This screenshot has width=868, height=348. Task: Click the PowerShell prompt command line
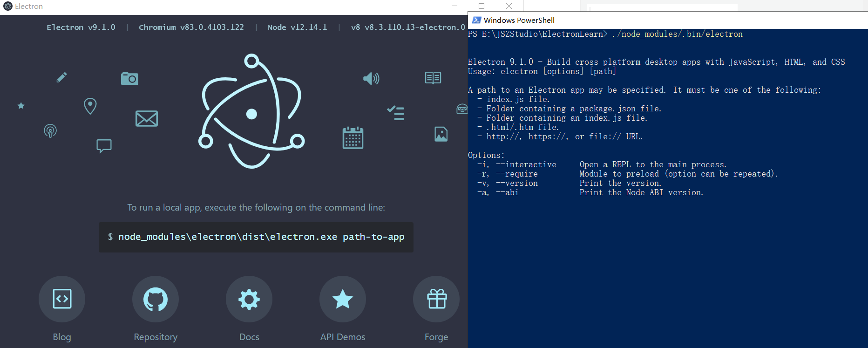(x=605, y=34)
